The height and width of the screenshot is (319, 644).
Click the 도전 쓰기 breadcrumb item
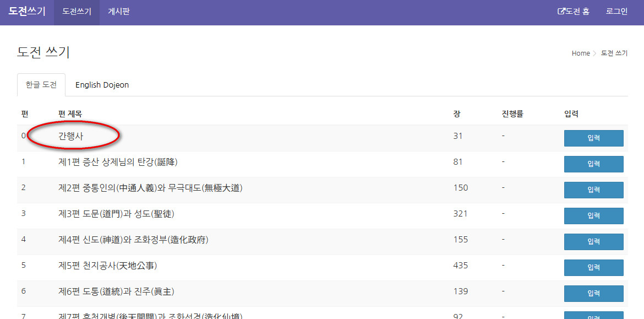point(614,53)
